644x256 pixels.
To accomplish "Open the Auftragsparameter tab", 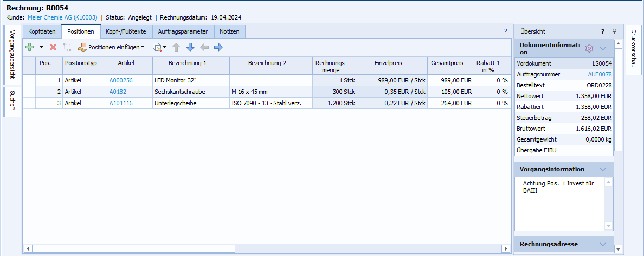I will [x=183, y=31].
